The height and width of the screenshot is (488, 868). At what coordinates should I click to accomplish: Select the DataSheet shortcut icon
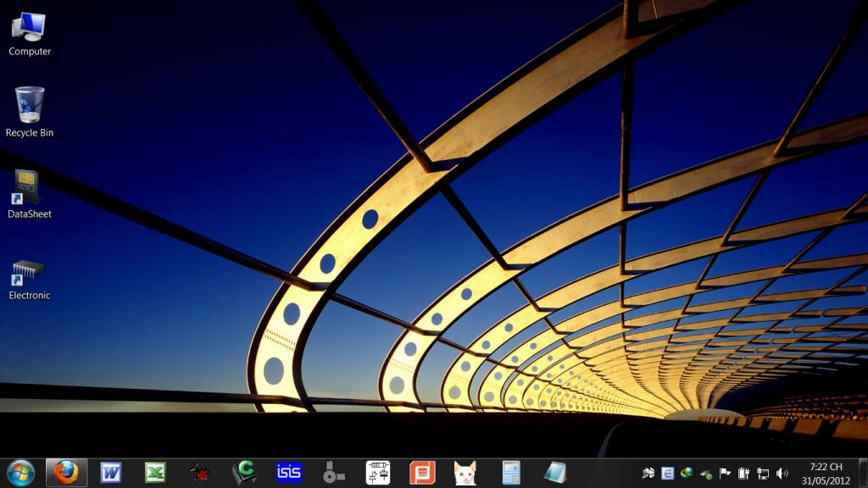(29, 194)
